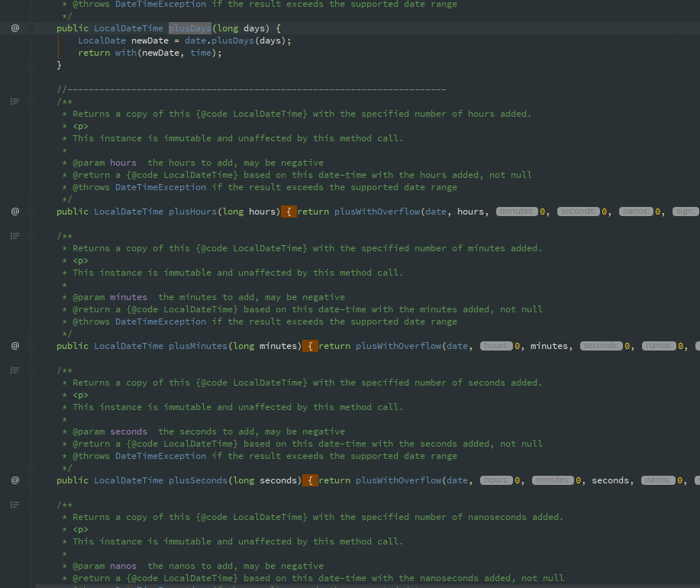Click '@param nanos' tag in Javadoc
The image size is (700, 588).
point(105,566)
